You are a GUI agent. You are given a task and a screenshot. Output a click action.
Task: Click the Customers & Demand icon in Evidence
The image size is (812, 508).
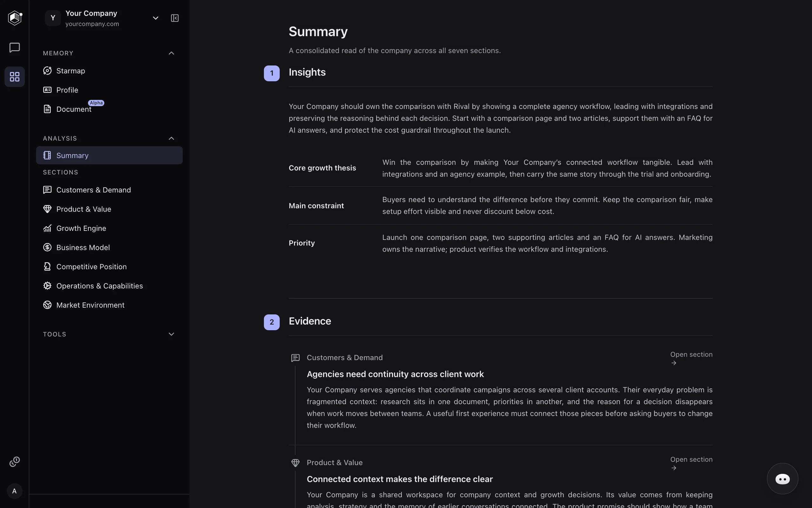pos(295,358)
